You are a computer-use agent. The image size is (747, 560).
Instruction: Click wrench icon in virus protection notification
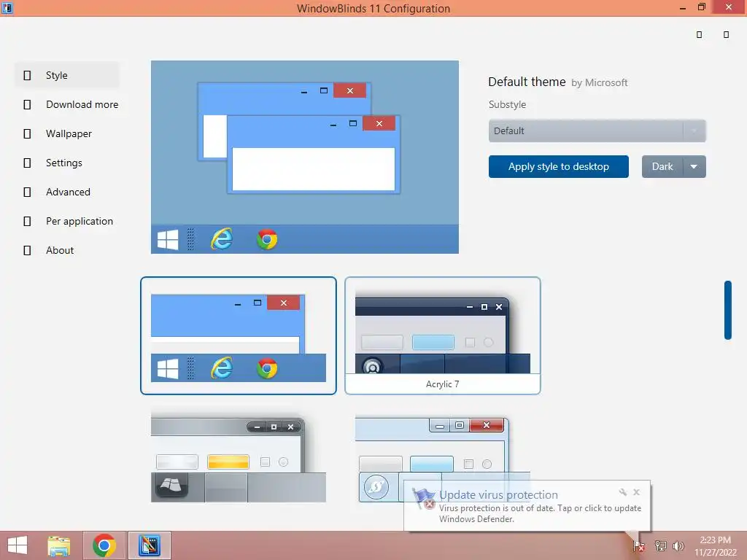(623, 492)
